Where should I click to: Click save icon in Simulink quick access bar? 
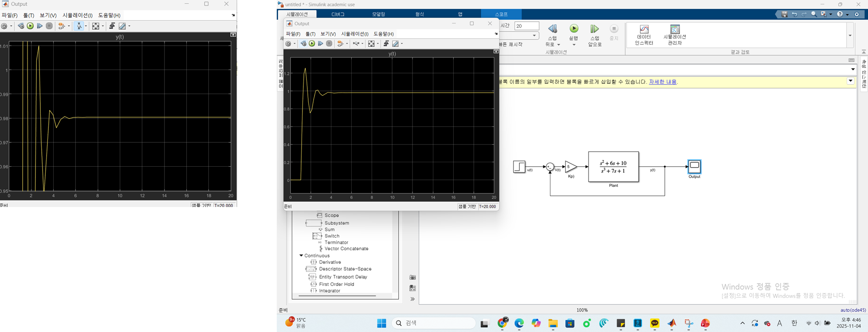[x=784, y=14]
